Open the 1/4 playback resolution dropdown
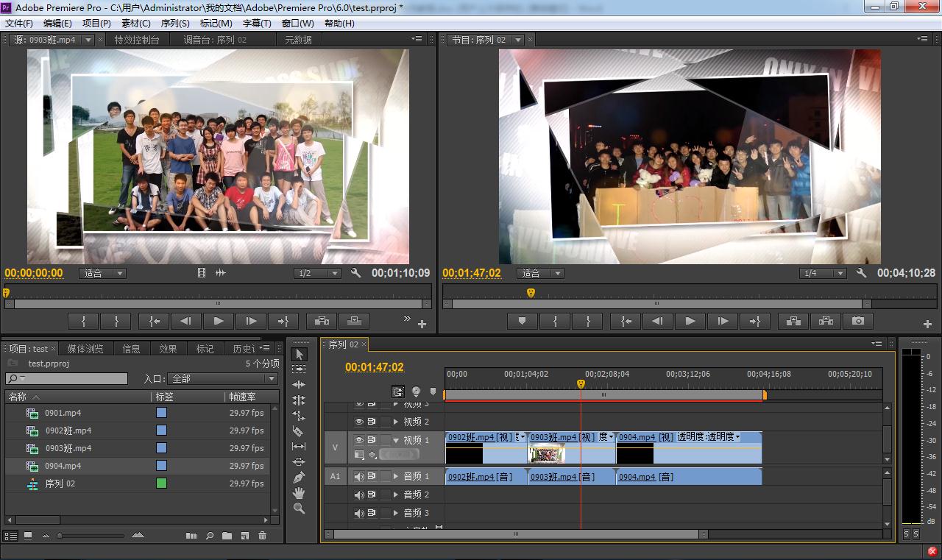Screen dimensions: 942x560 [823, 273]
